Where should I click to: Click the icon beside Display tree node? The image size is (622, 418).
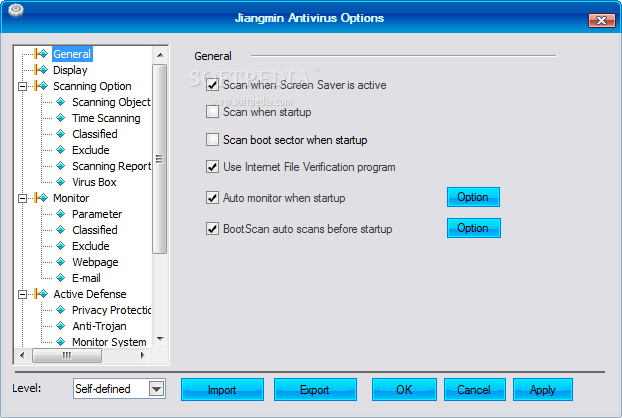[x=41, y=70]
